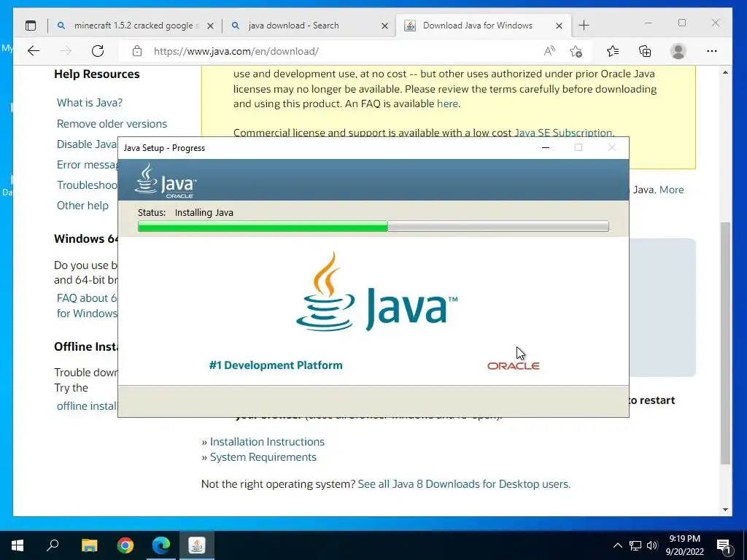Go back in Edge browser
747x560 pixels.
pos(34,51)
